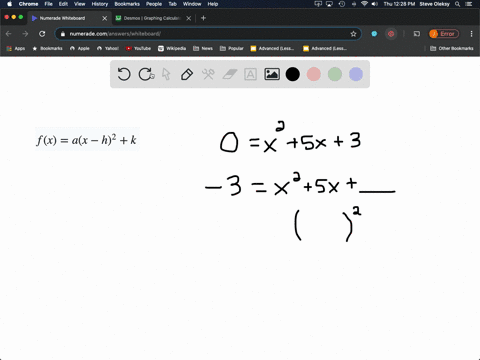
Task: Click the blue circle extension icon
Action: 374,34
